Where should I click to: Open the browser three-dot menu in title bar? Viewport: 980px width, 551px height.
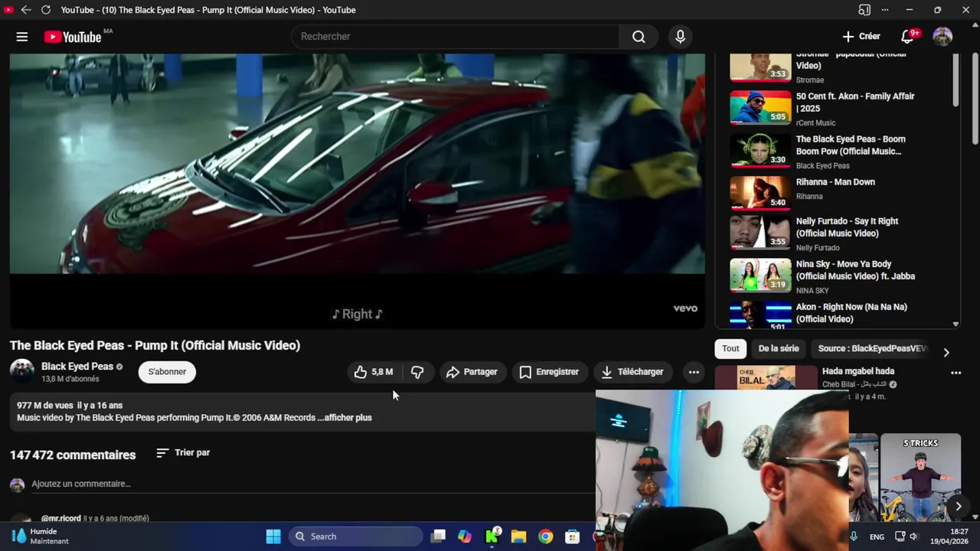[x=885, y=10]
